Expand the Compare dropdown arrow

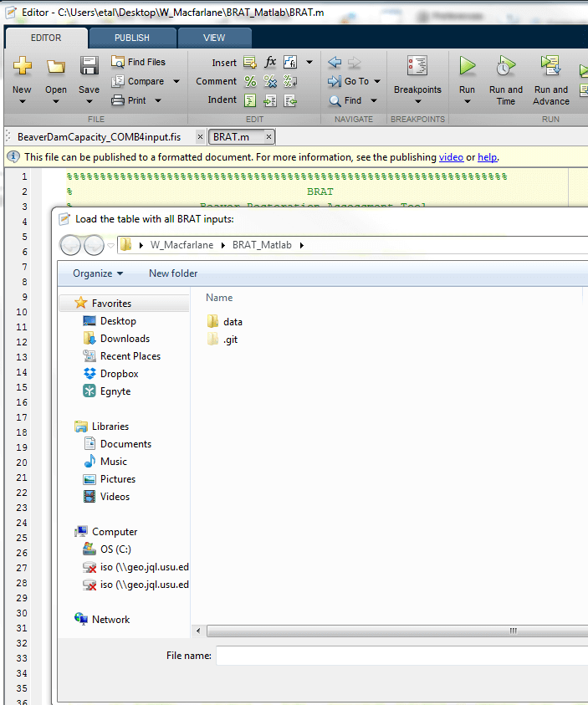click(x=176, y=81)
